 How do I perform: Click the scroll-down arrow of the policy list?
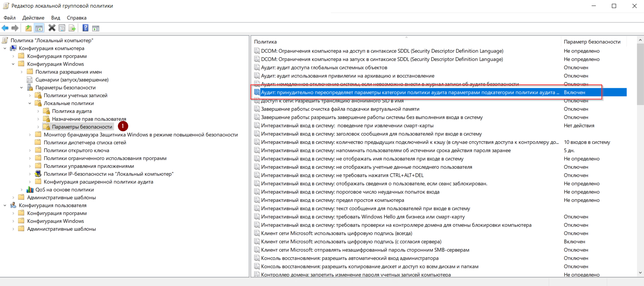pyautogui.click(x=640, y=273)
